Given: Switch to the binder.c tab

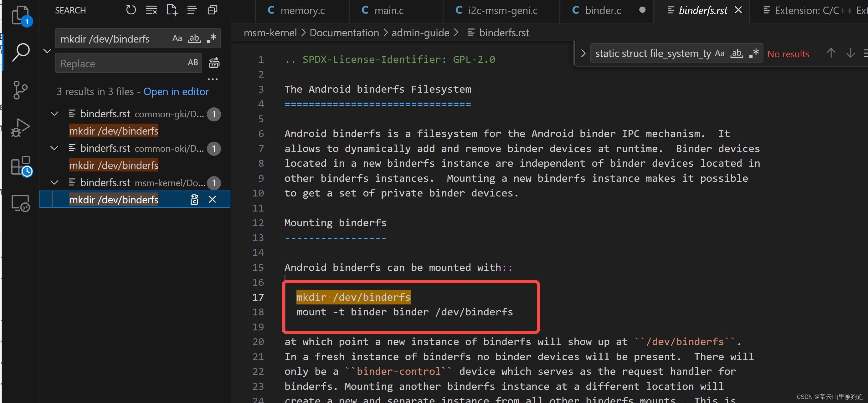Looking at the screenshot, I should (603, 10).
